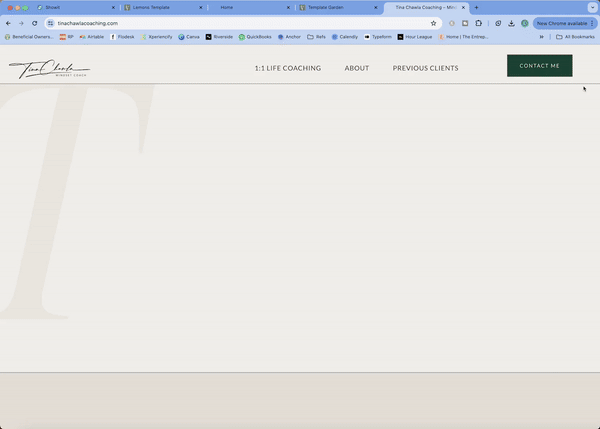Screen dimensions: 600x429
Task: Click the square window extension icon
Action: coord(465,23)
